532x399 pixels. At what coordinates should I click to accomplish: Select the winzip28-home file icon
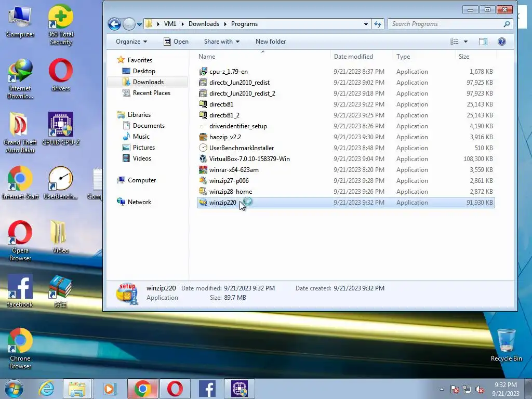click(x=203, y=191)
